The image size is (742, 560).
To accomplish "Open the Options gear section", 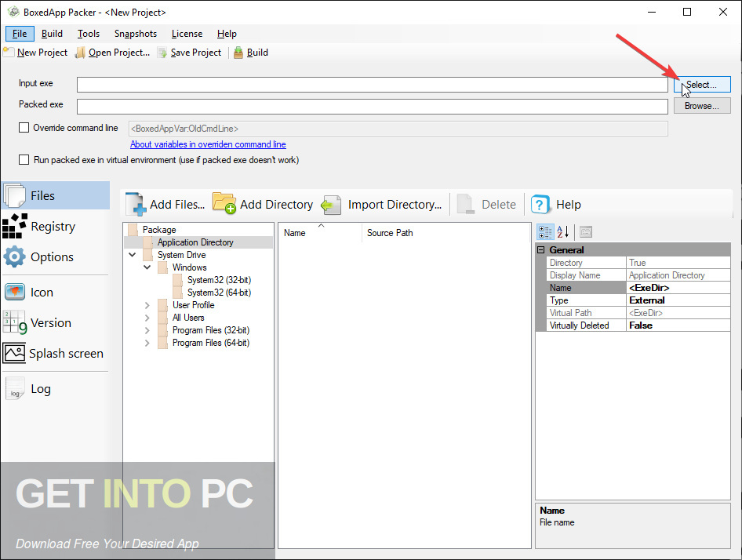I will point(56,257).
